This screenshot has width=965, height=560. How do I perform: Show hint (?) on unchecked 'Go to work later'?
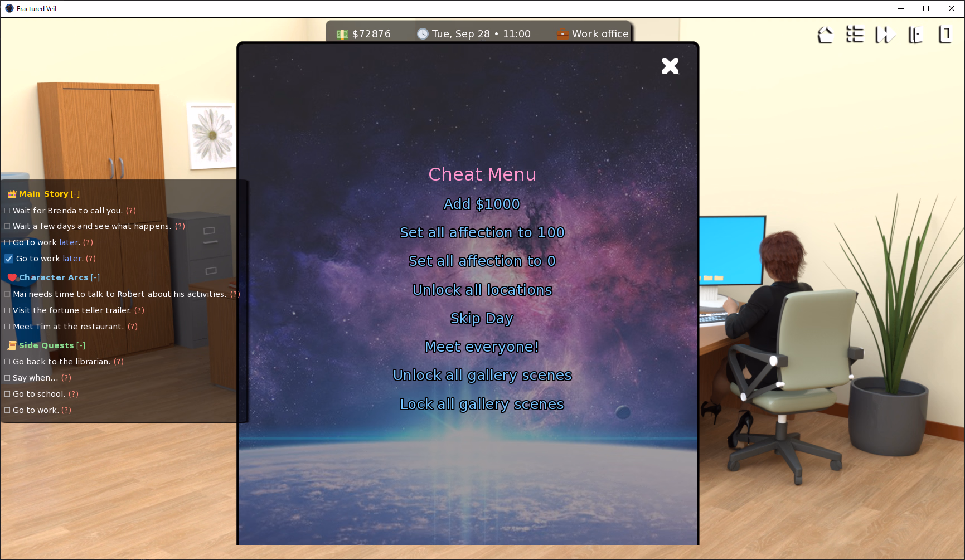tap(88, 242)
